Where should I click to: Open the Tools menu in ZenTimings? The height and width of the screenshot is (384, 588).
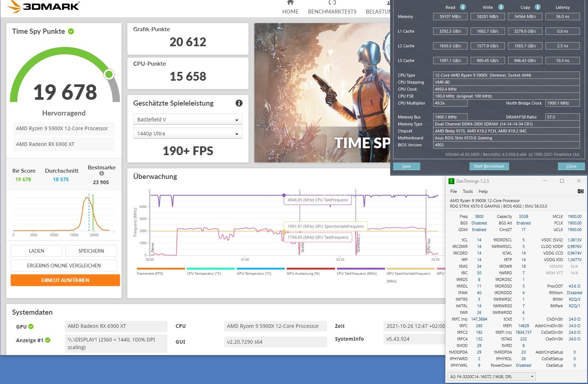tap(468, 191)
